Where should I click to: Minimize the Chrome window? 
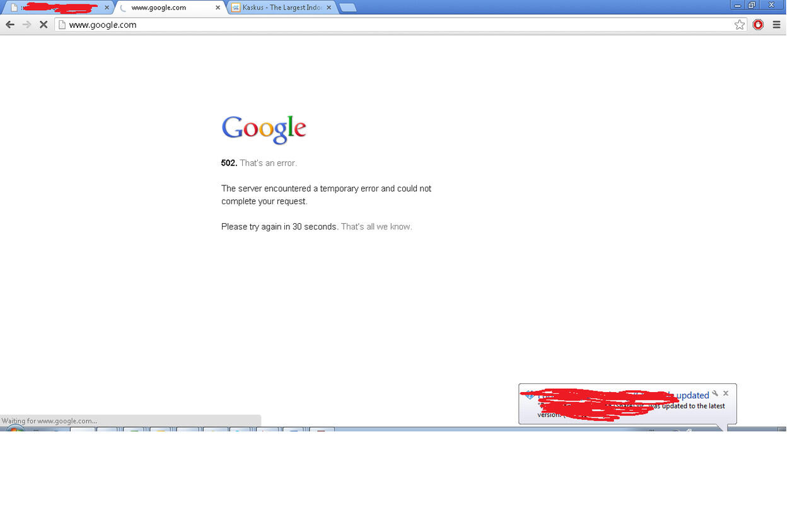737,5
